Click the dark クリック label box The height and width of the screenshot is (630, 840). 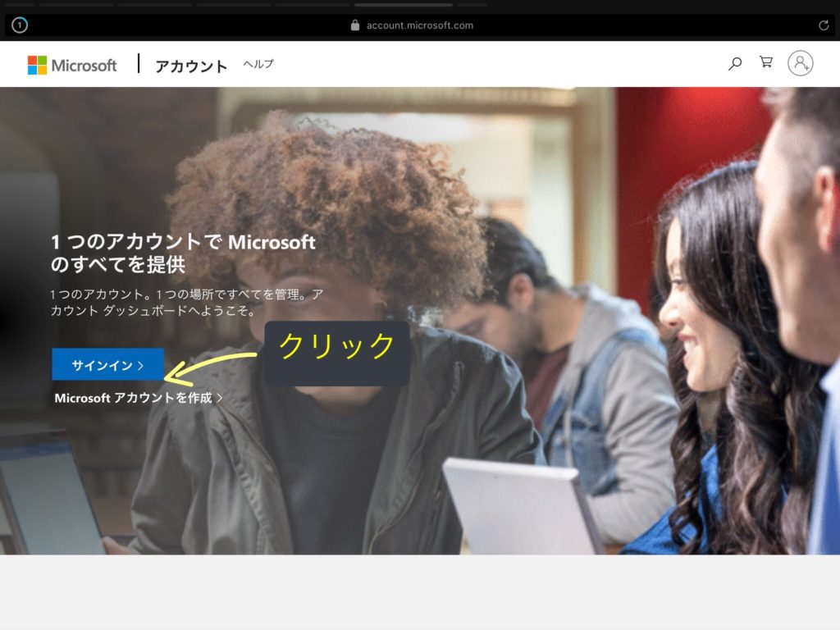click(x=336, y=353)
